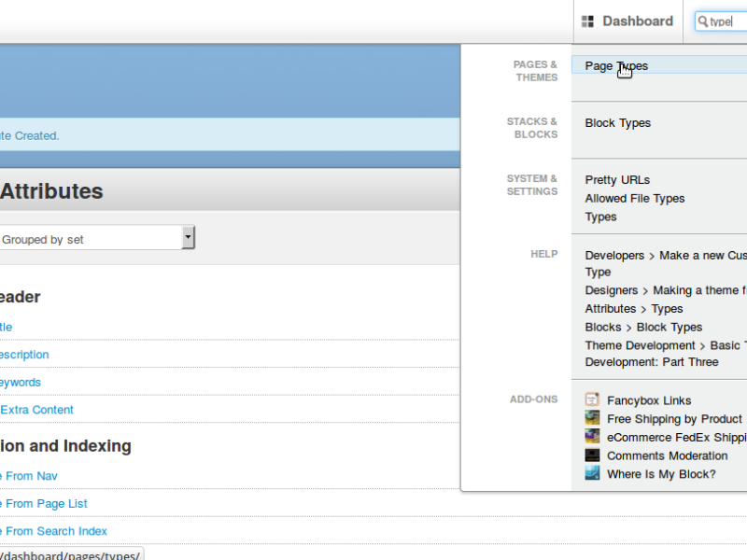The width and height of the screenshot is (747, 560).
Task: Open the Comments Moderation add-on
Action: [x=667, y=455]
